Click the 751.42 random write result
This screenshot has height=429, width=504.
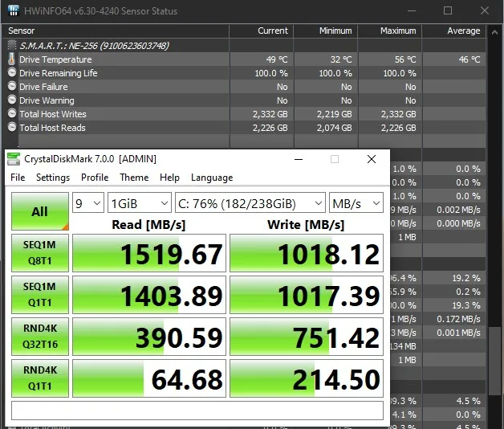click(x=307, y=337)
